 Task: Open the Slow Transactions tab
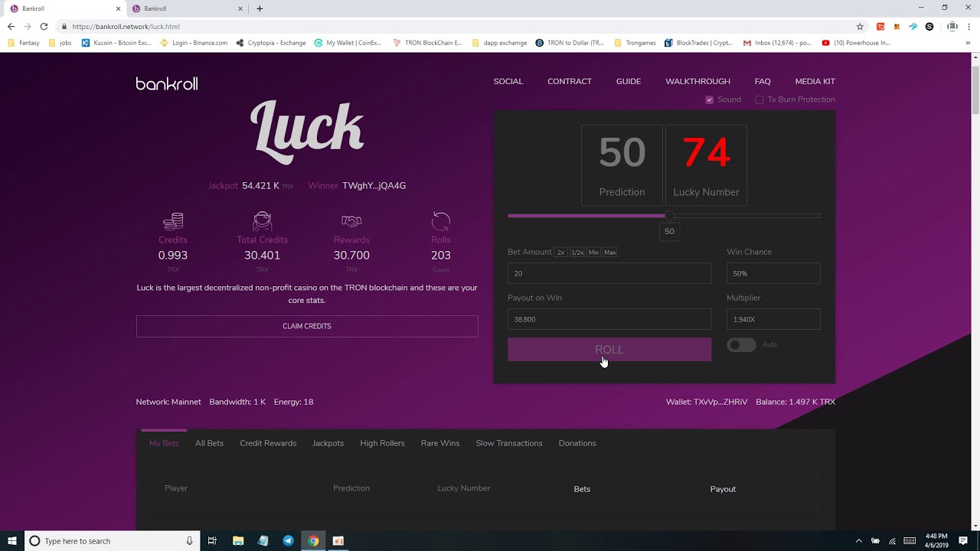[509, 443]
